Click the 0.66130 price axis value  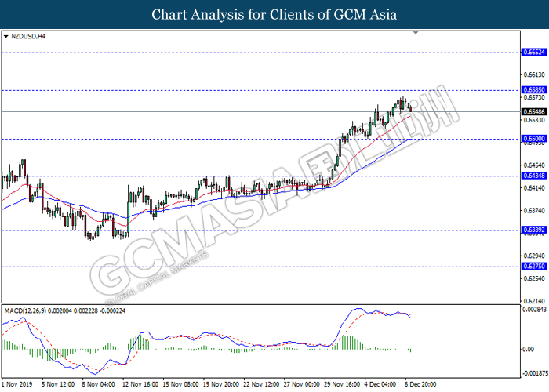pyautogui.click(x=534, y=74)
